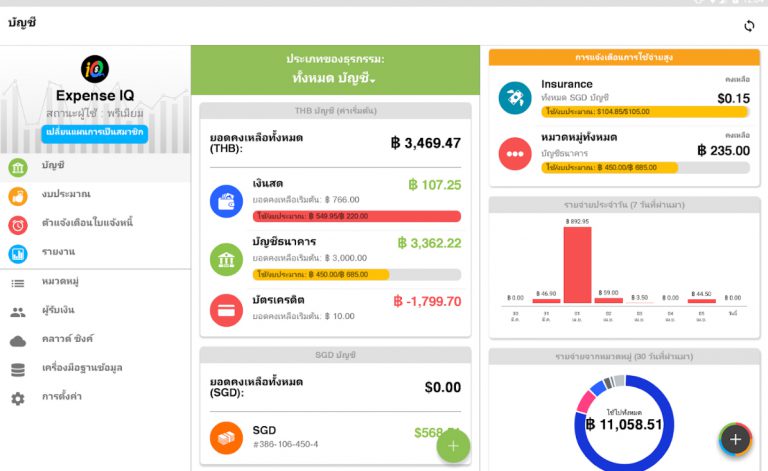Click the category expenses 30 days header
The image size is (768, 471).
coord(624,356)
